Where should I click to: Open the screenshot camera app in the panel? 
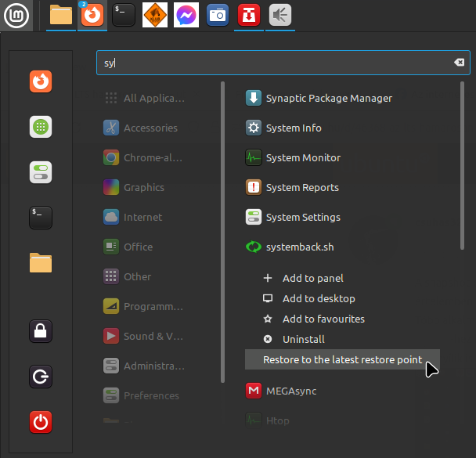click(x=218, y=15)
